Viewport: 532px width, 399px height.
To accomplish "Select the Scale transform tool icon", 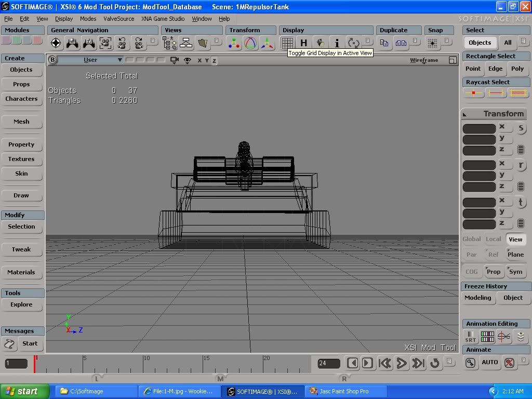I will coord(234,43).
